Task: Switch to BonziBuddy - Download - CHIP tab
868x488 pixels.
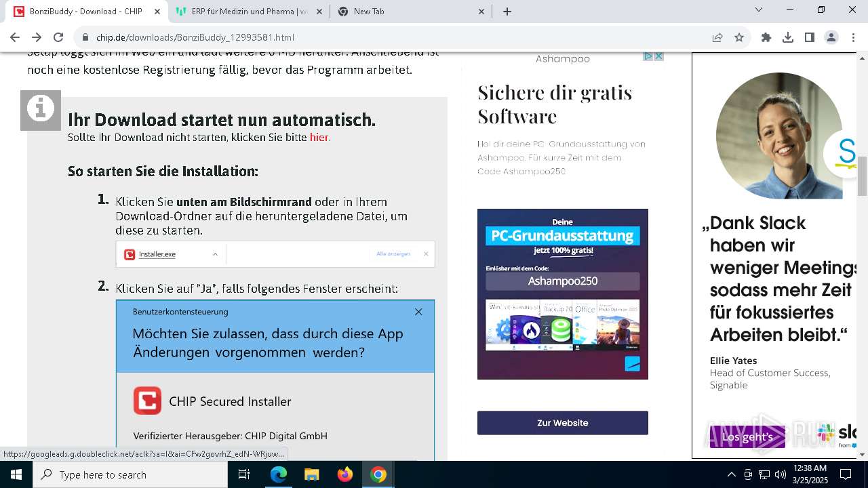Action: click(87, 12)
